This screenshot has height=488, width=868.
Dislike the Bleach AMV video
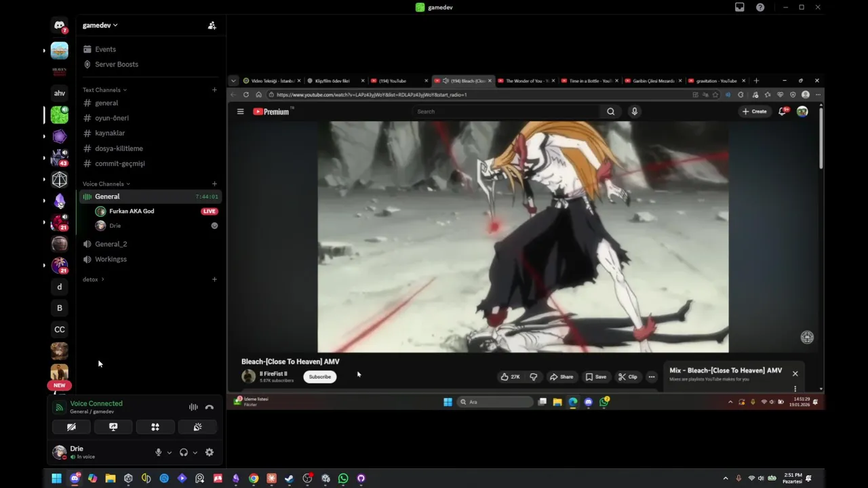tap(534, 377)
